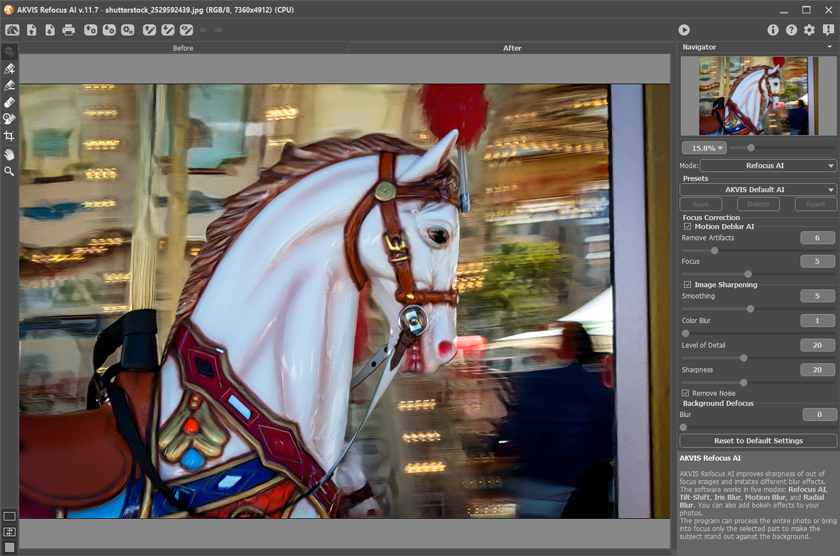The height and width of the screenshot is (556, 840).
Task: Click the single window view mode icon
Action: (9, 516)
